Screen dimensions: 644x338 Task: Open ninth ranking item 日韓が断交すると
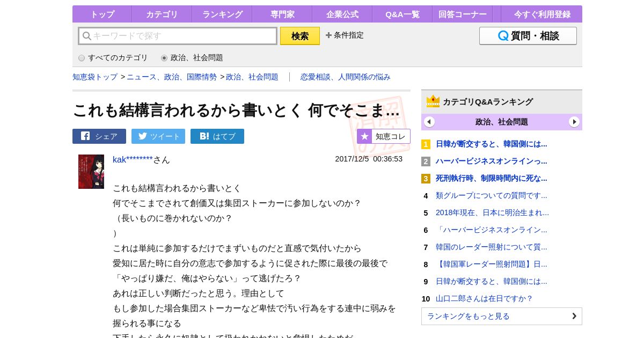tap(492, 281)
